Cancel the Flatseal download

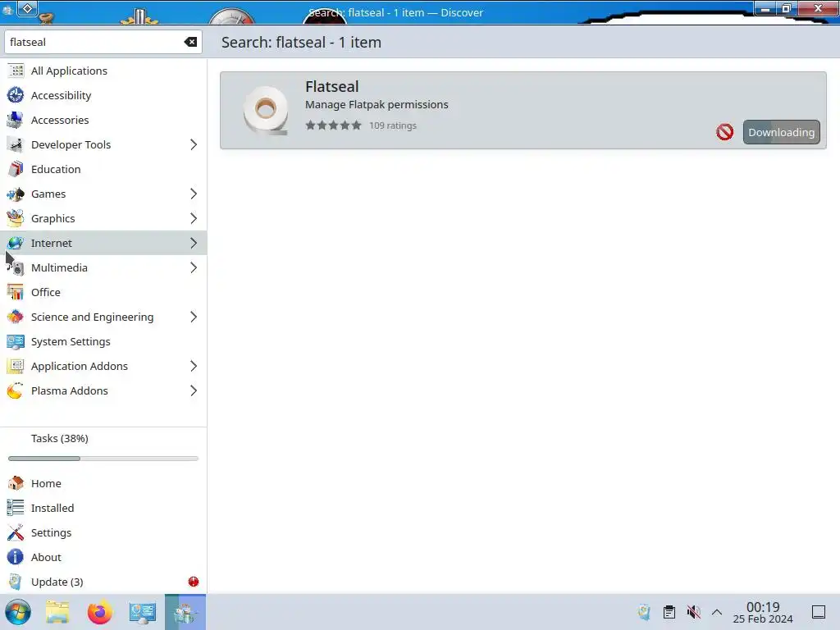pos(724,132)
